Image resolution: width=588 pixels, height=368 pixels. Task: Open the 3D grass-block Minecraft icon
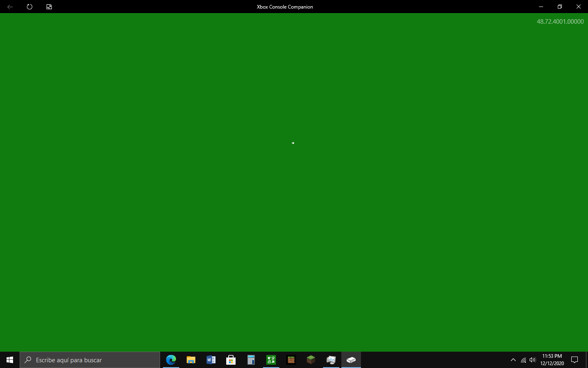311,360
